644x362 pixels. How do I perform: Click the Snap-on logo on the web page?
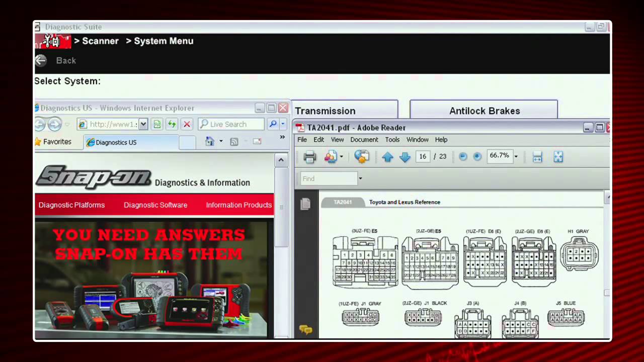click(94, 176)
